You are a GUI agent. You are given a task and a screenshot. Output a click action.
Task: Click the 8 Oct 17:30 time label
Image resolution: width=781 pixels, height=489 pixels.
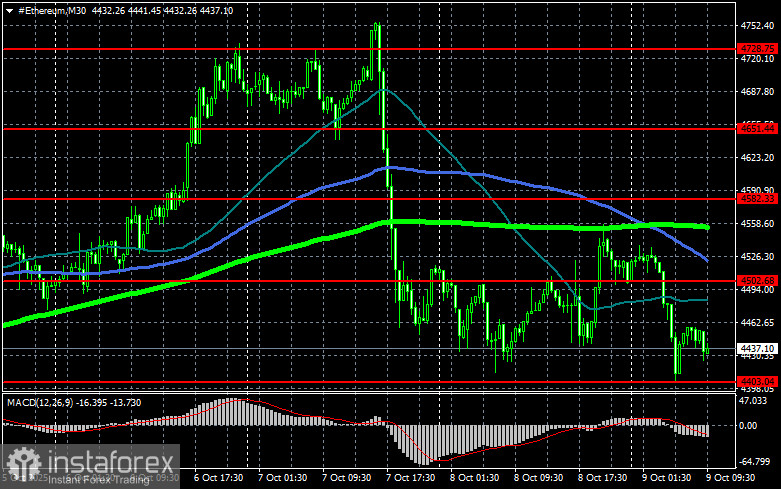[x=602, y=478]
